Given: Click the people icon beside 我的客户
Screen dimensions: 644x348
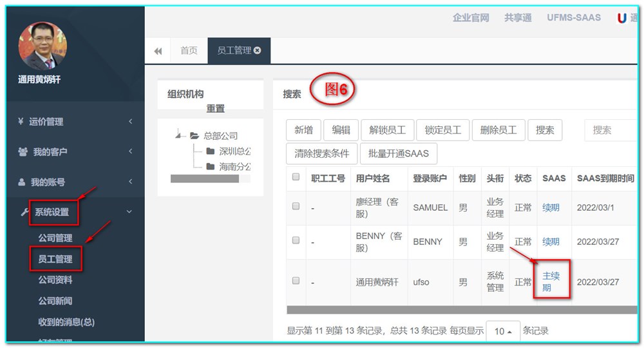Looking at the screenshot, I should tap(23, 152).
